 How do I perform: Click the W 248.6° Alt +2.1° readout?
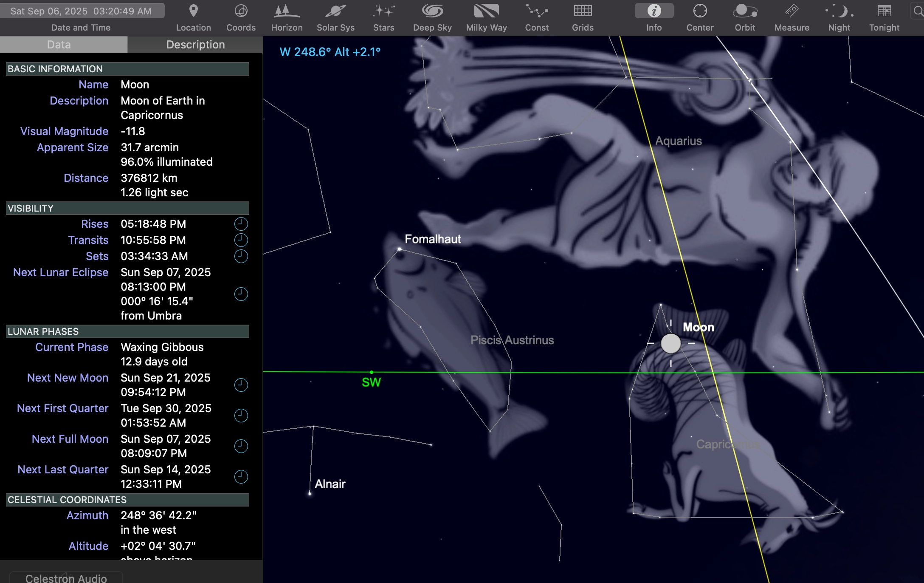point(330,52)
